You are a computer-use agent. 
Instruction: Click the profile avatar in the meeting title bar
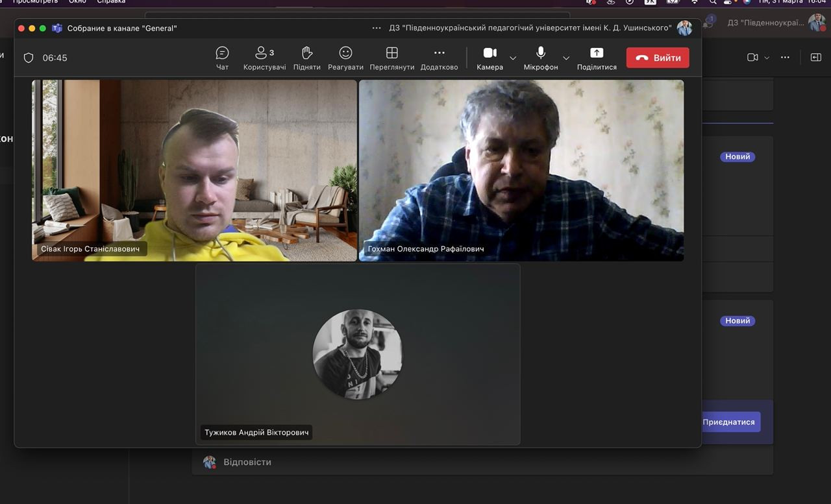coord(684,28)
